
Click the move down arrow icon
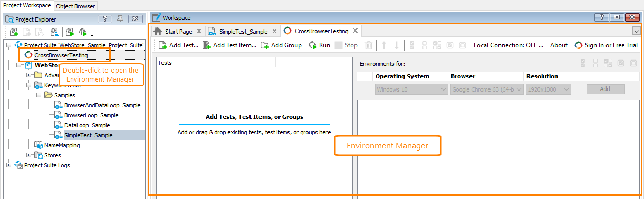[x=397, y=45]
